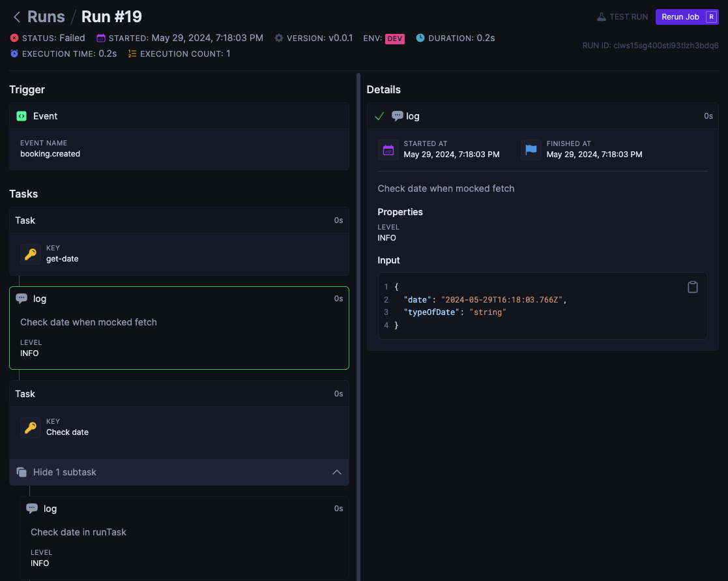
Task: Click the green checkmark in Details
Action: click(x=379, y=116)
